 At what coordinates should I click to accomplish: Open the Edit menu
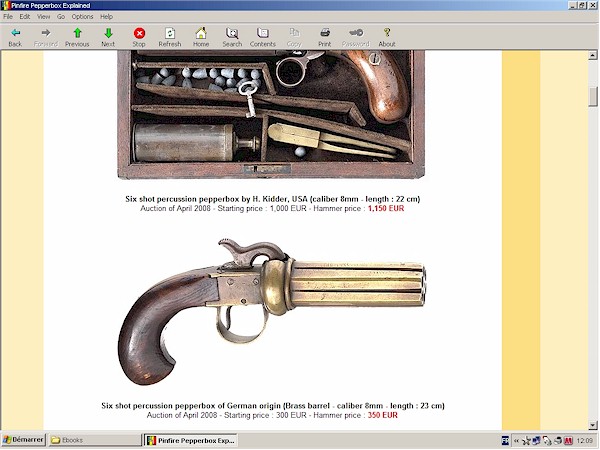25,16
